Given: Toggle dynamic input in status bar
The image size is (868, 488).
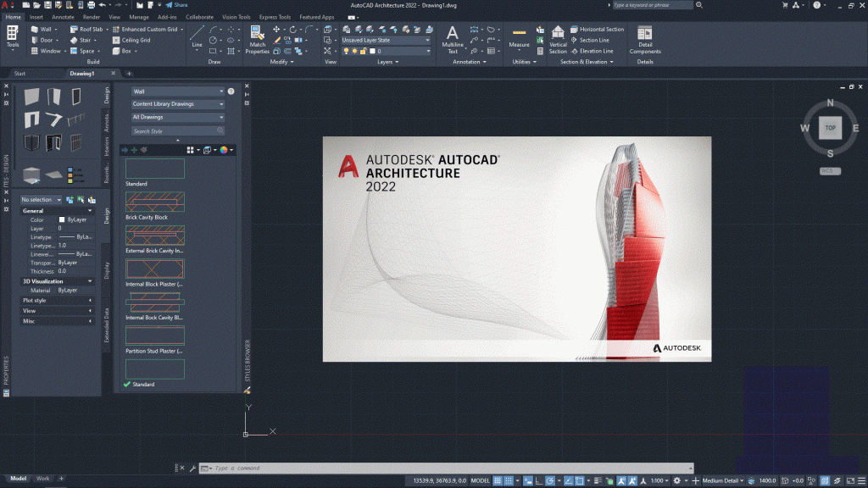Looking at the screenshot, I should [x=528, y=481].
